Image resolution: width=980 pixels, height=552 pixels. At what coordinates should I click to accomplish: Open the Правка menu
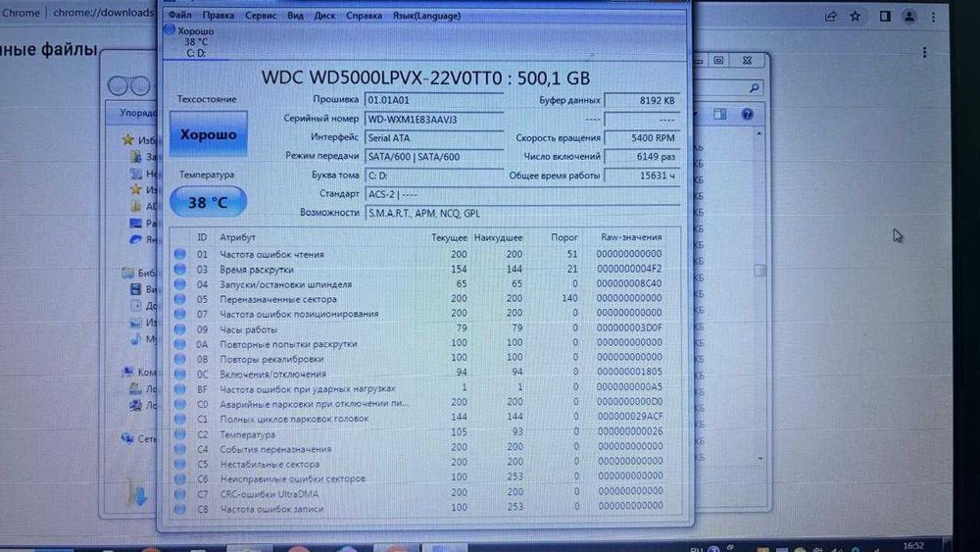coord(219,16)
